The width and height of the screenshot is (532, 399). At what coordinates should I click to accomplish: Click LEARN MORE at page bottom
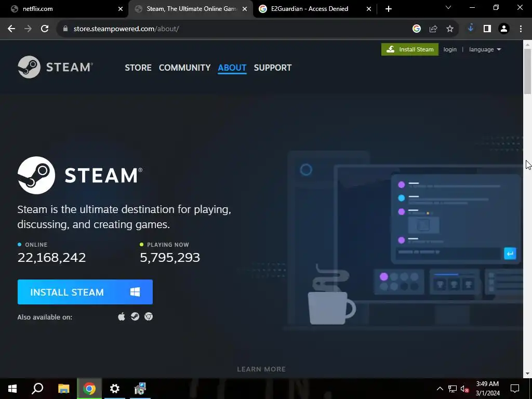(x=261, y=369)
